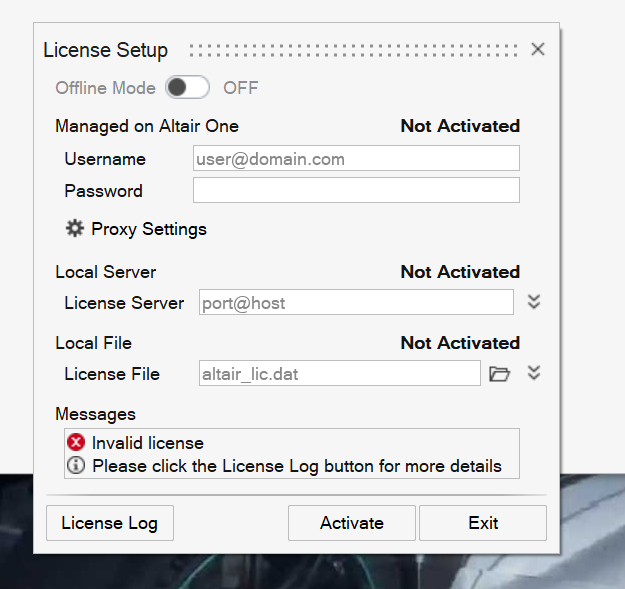Open the License Log

110,523
